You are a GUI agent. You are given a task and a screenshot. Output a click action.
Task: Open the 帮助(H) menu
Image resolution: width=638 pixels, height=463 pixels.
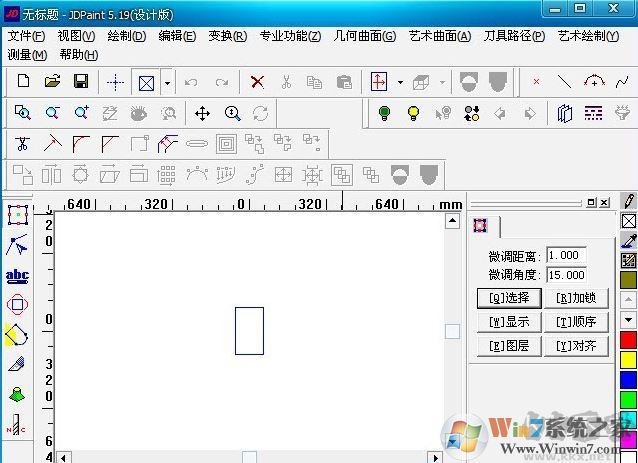[x=79, y=55]
